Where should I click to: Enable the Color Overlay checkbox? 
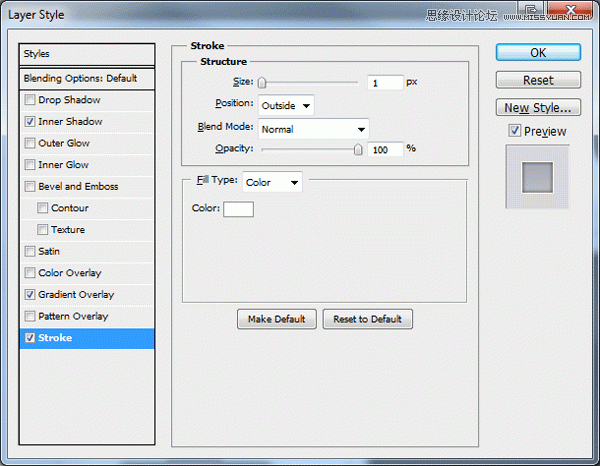click(x=29, y=273)
